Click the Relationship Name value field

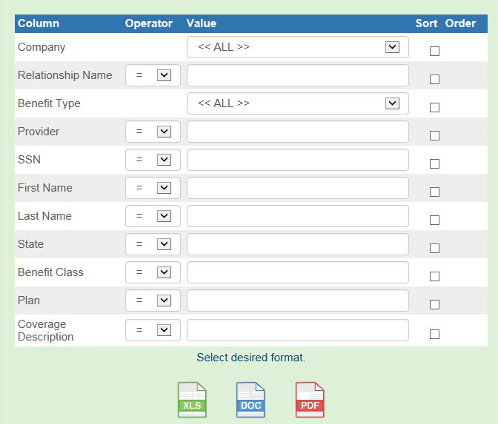click(298, 75)
